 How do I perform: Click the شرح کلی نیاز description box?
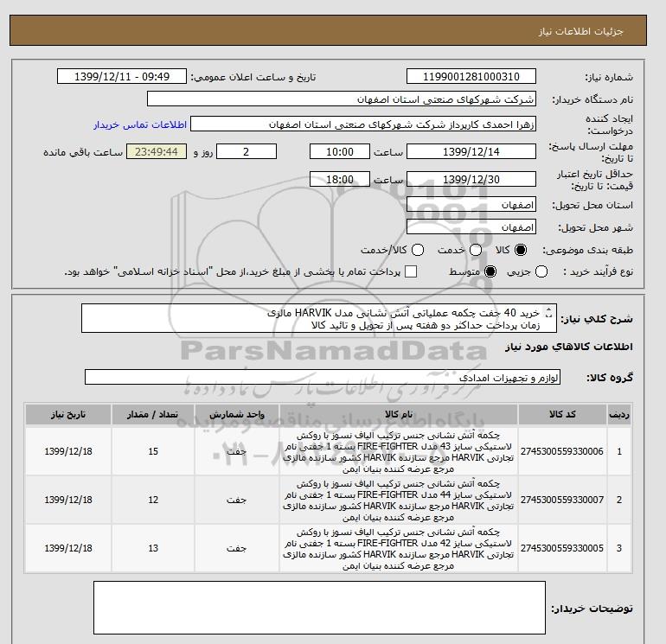[x=319, y=318]
